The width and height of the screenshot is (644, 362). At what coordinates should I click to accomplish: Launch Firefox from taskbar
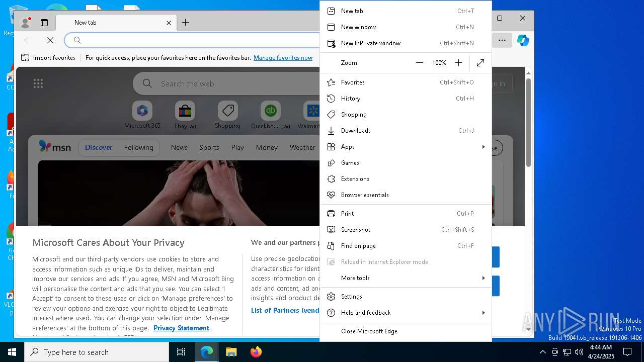point(256,352)
